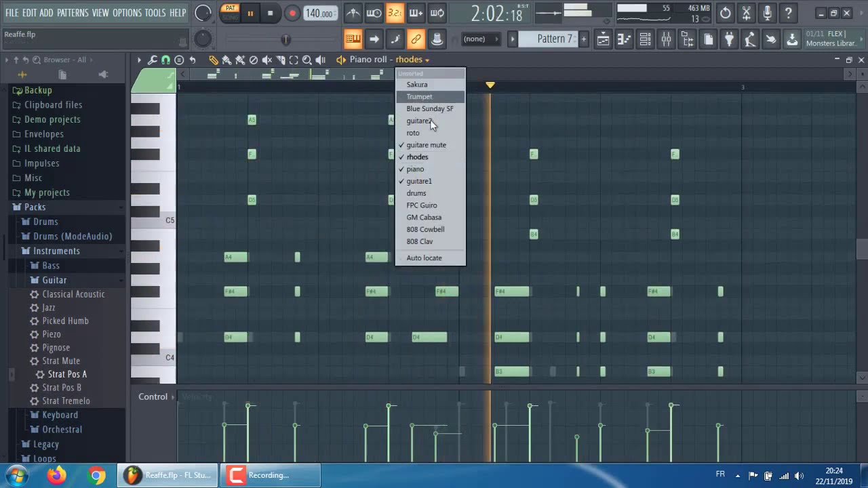Toggle the 3.2.1 countdown before recording
The image size is (868, 488).
395,13
